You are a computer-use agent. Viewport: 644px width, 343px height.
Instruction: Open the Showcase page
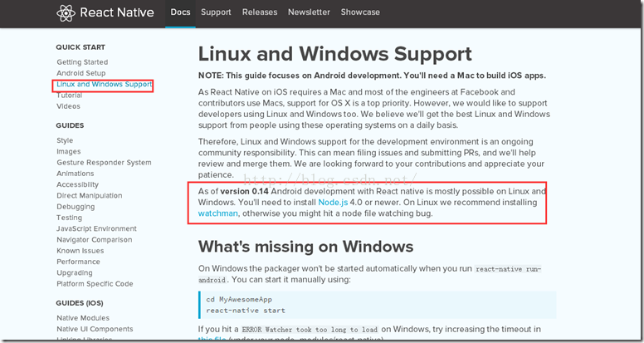[x=359, y=12]
